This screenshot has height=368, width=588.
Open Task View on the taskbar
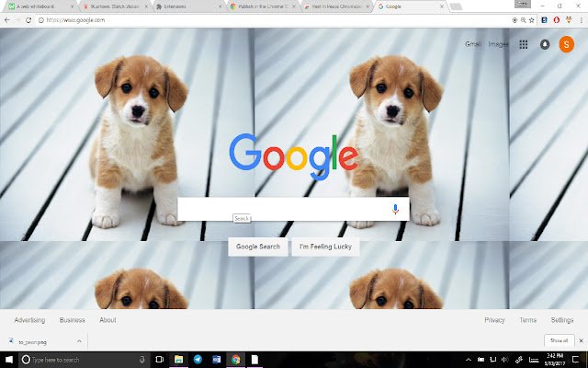point(159,360)
